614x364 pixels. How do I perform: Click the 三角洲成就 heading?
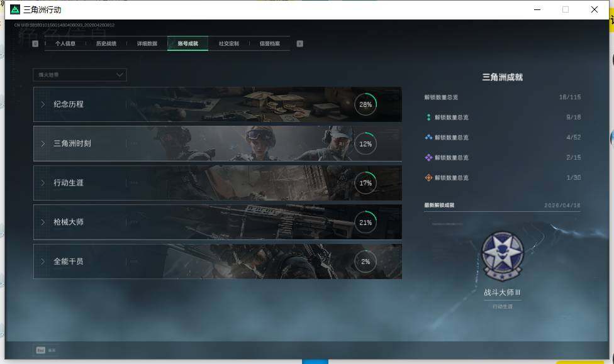click(503, 77)
